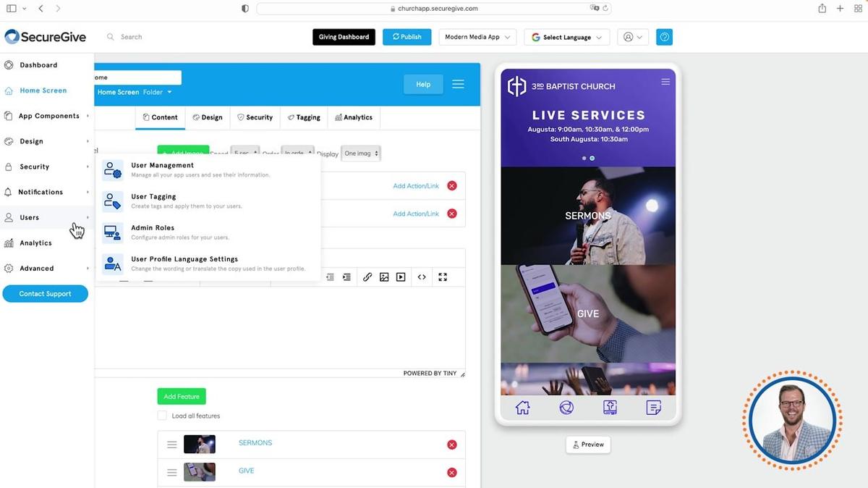Embed a video with the editor toolbar icon

[400, 277]
